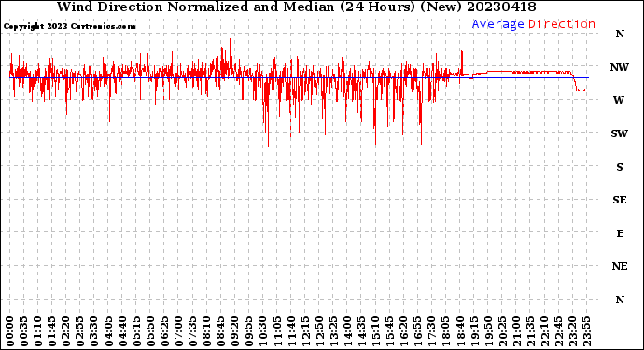The height and width of the screenshot is (350, 644).
Task: Click the 04:40 time label
Action: [122, 331]
